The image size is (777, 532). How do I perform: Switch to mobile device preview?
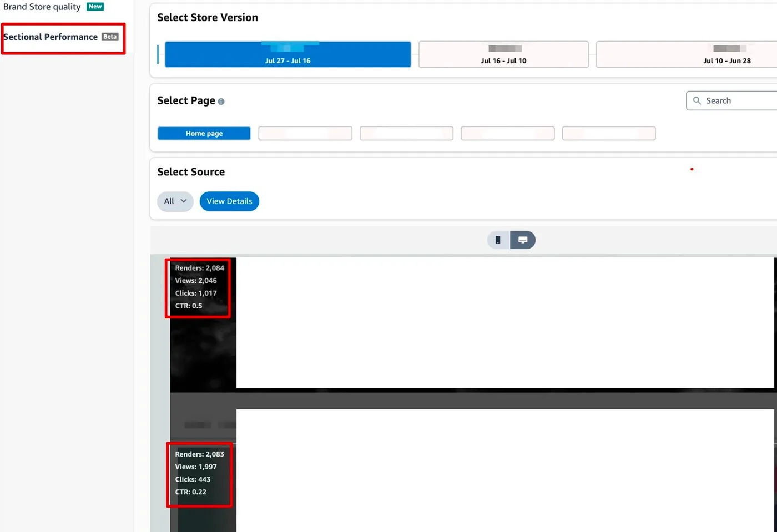pos(498,240)
